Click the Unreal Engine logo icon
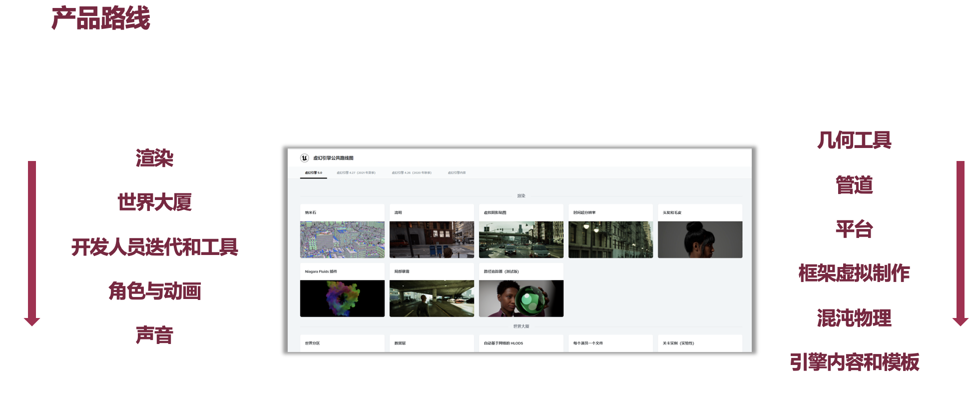Viewport: 980px width, 400px height. [304, 158]
